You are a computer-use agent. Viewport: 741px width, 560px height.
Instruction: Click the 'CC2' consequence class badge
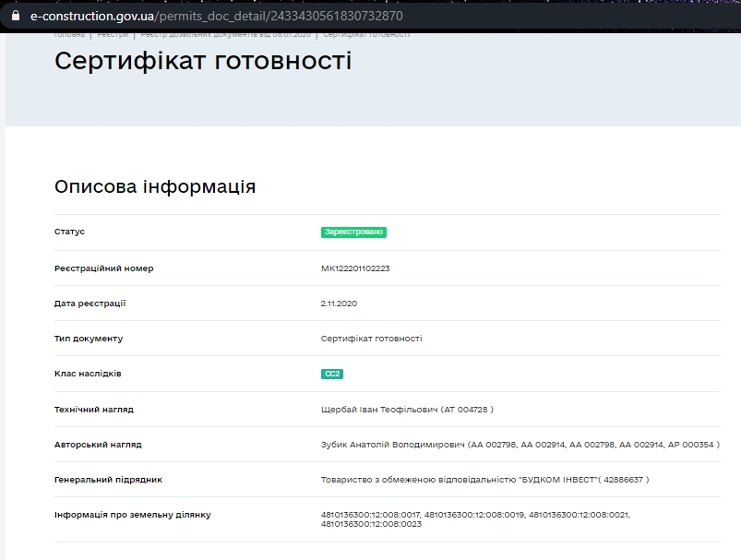click(x=332, y=374)
